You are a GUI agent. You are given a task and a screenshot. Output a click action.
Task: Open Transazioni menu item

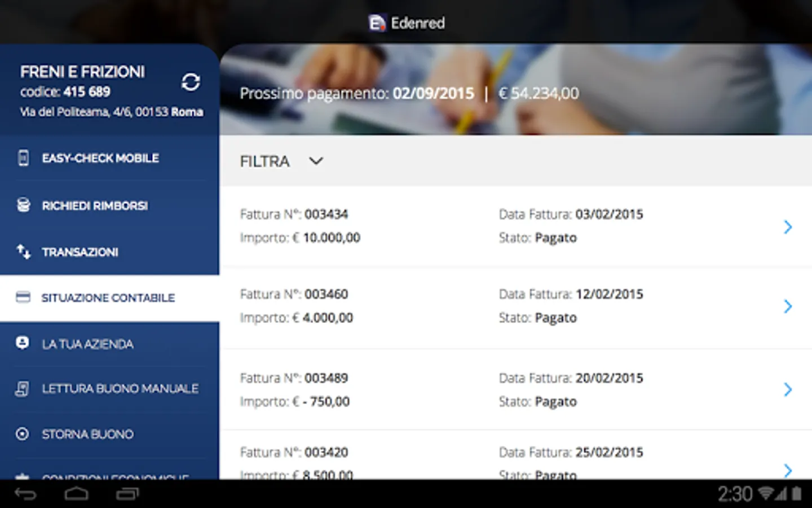(x=110, y=252)
